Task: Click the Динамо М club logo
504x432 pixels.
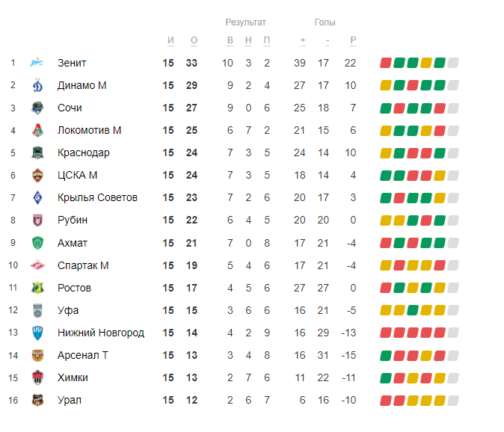Action: click(x=37, y=85)
